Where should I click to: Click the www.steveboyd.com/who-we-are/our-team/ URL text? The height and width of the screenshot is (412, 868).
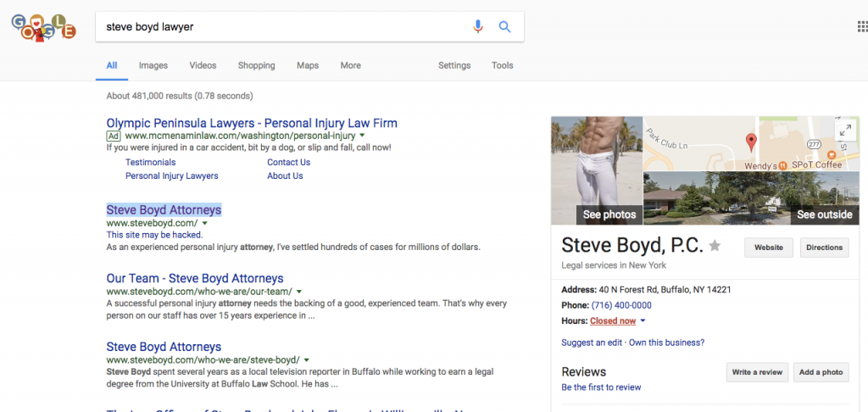click(199, 292)
